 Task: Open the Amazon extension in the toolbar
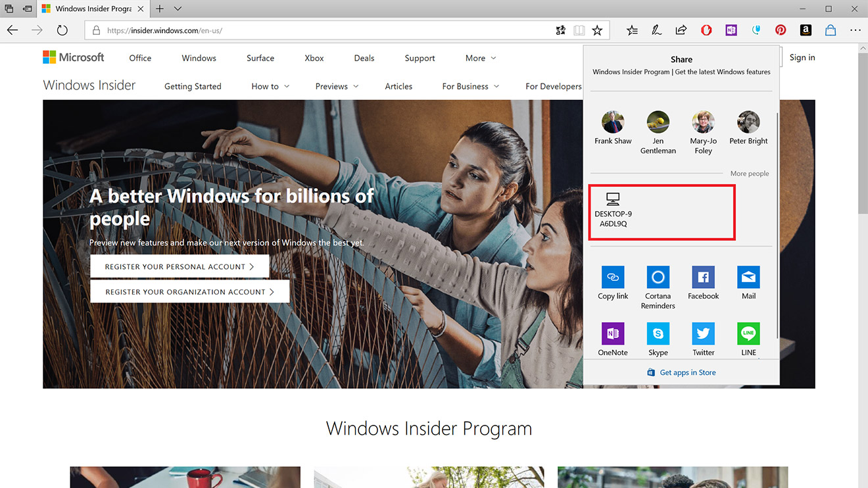click(x=806, y=30)
